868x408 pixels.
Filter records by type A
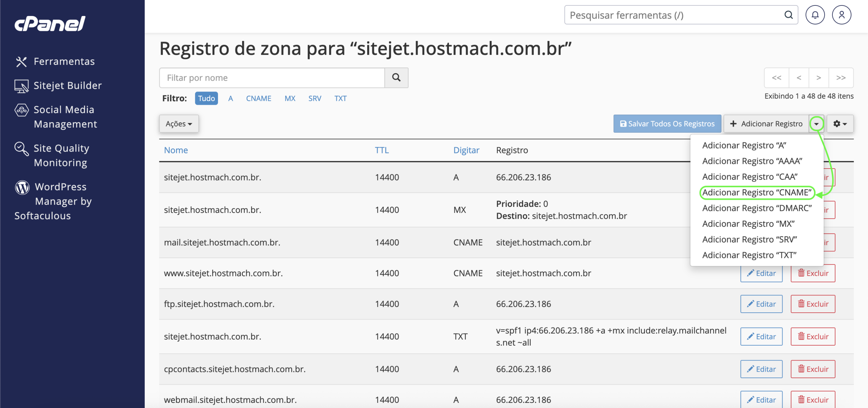[x=231, y=98]
